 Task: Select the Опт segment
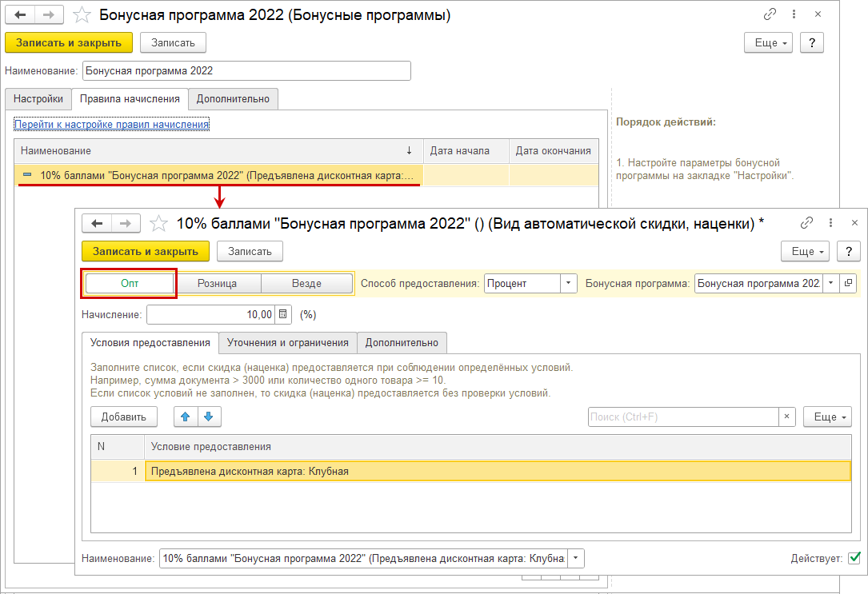[130, 283]
